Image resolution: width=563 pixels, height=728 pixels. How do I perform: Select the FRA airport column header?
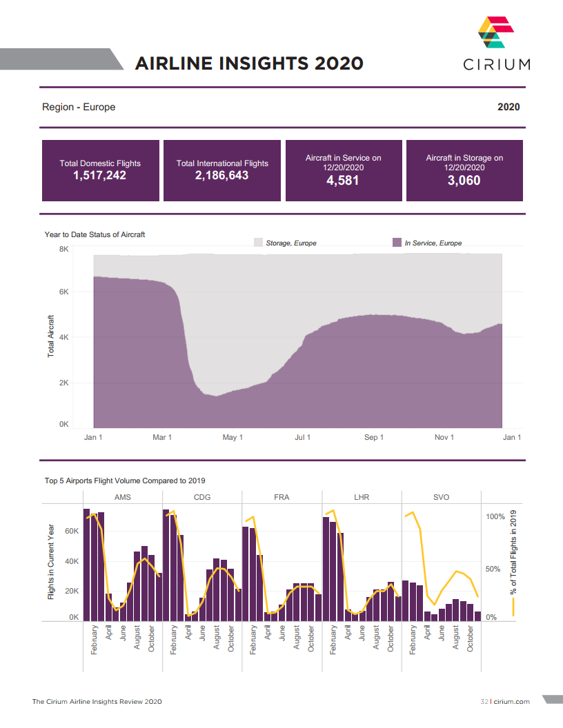pos(281,497)
